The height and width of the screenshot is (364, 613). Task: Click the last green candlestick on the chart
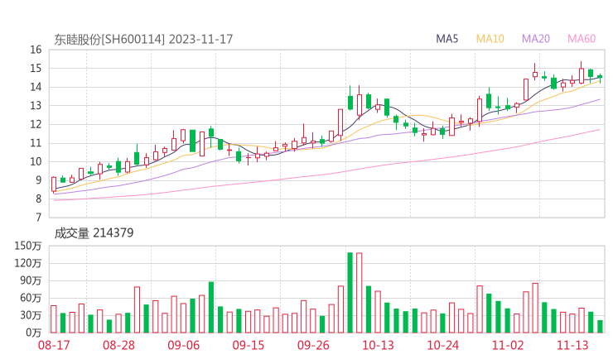(600, 77)
